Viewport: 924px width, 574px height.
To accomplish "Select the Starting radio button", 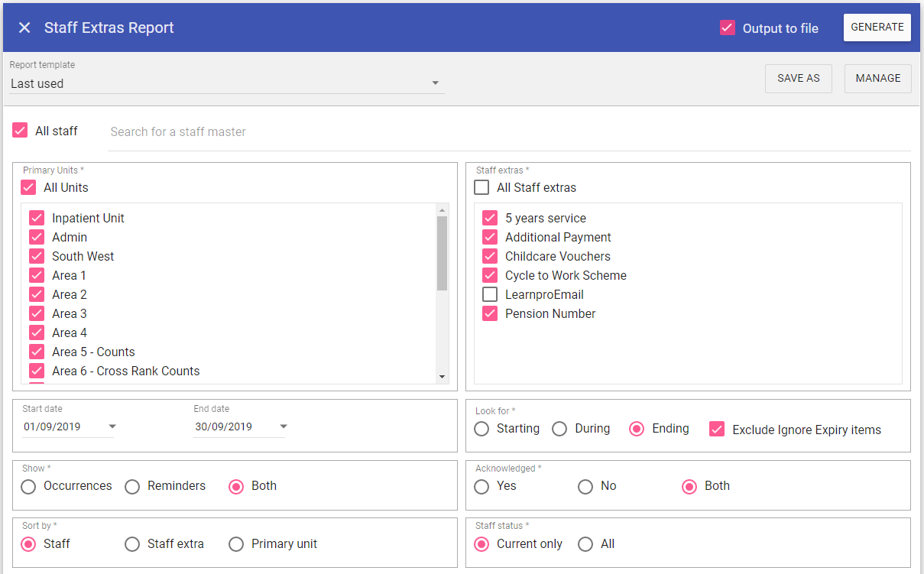I will pos(481,429).
